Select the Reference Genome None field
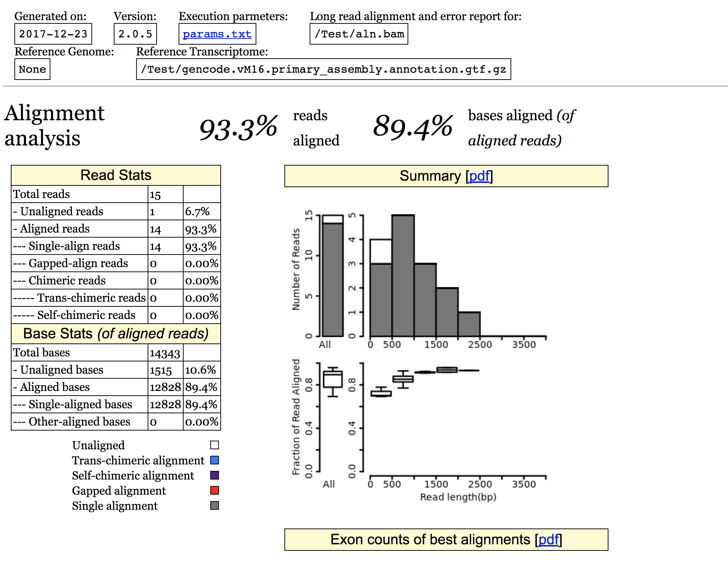 click(32, 69)
